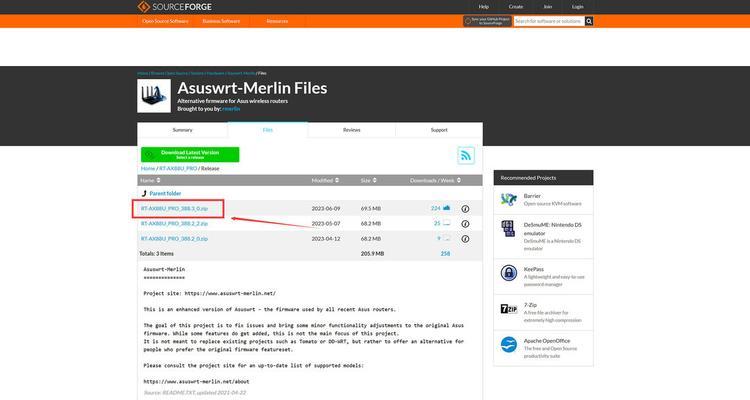750x400 pixels.
Task: Go to Parent folder
Action: click(165, 193)
